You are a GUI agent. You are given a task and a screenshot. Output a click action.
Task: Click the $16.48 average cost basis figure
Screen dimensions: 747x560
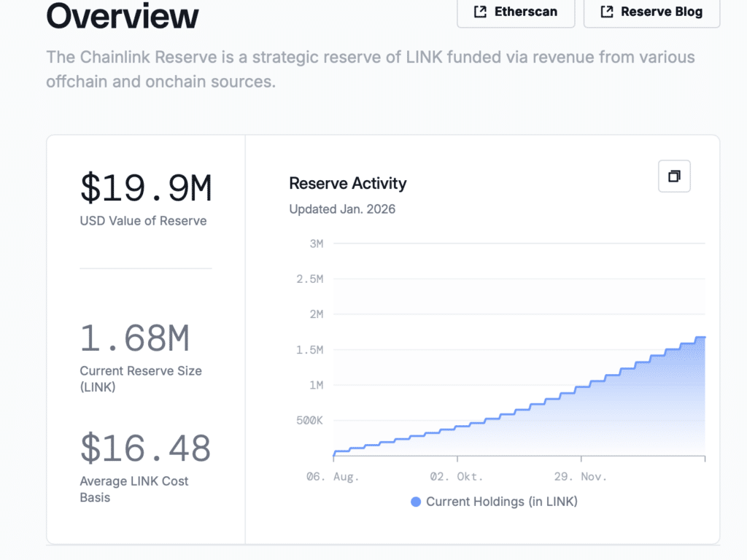145,448
